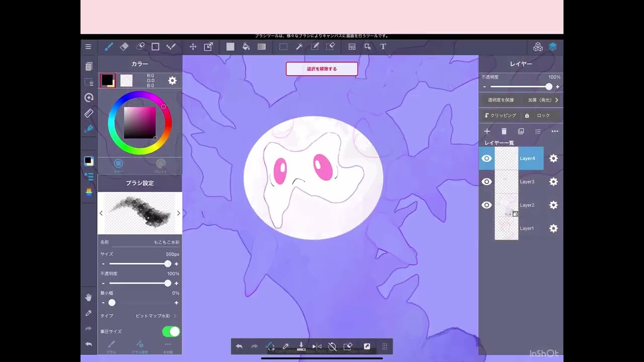Select the rectangular selection tool

[x=284, y=47]
